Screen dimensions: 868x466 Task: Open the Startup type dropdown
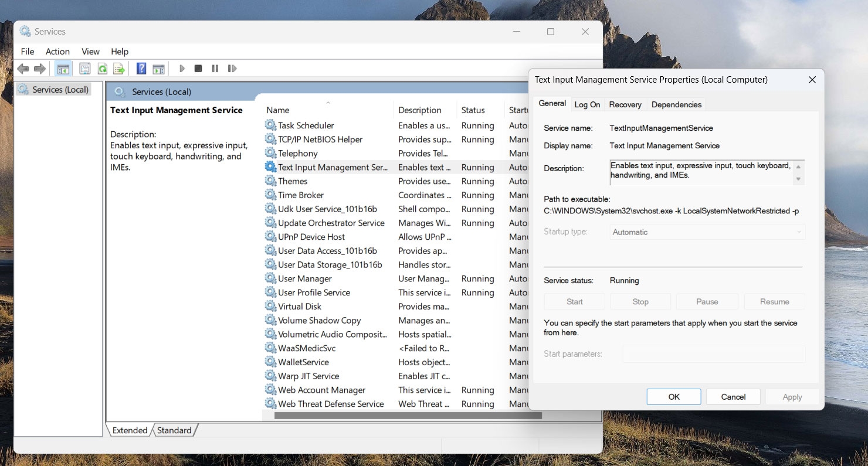coord(707,232)
